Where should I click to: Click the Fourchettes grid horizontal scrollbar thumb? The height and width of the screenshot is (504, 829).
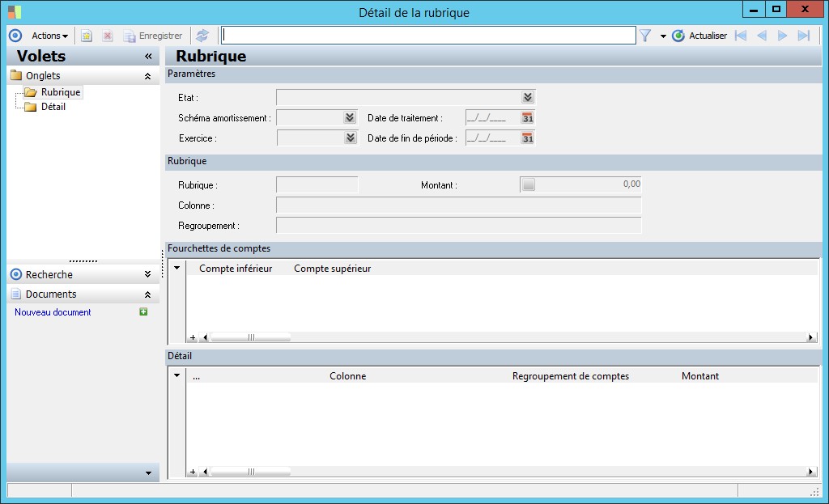coord(251,337)
